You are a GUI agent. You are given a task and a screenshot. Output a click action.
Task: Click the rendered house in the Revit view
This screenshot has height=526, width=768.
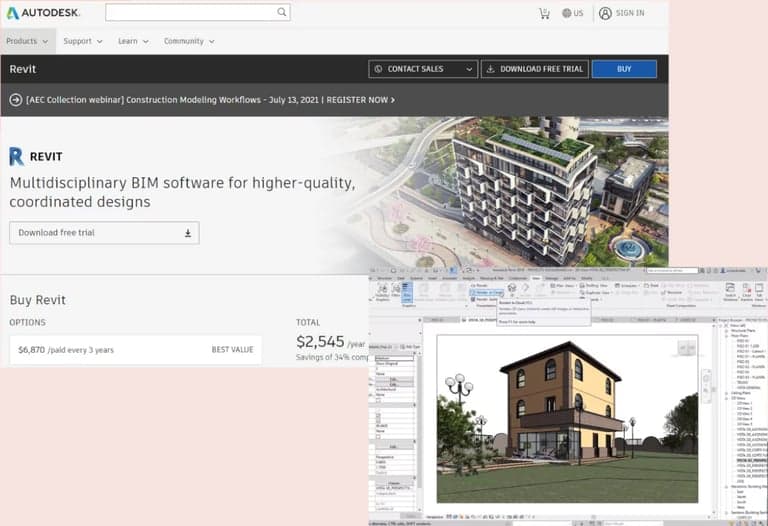[x=563, y=402]
